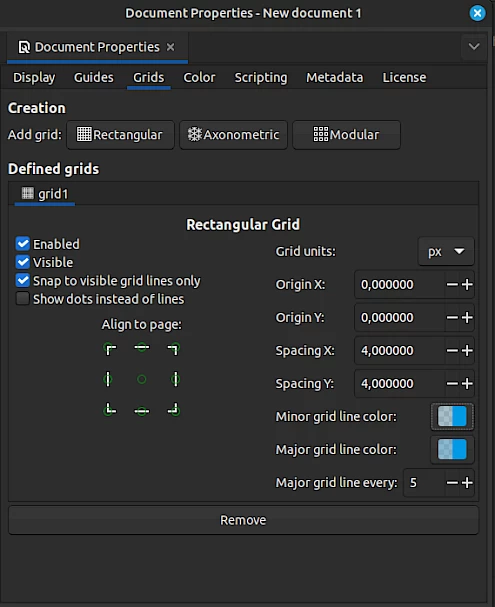Select the grid1 defined grid tab
Viewport: 495px width, 607px height.
click(x=45, y=194)
